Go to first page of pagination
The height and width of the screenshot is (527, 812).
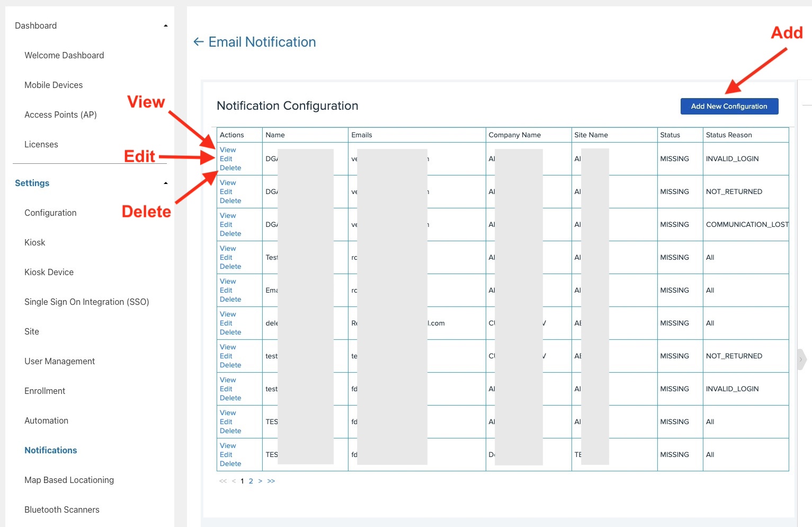coord(222,481)
